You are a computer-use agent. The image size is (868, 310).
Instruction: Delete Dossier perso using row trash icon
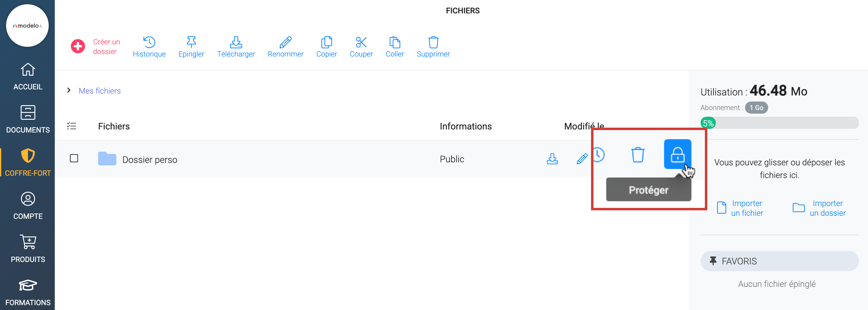point(638,155)
